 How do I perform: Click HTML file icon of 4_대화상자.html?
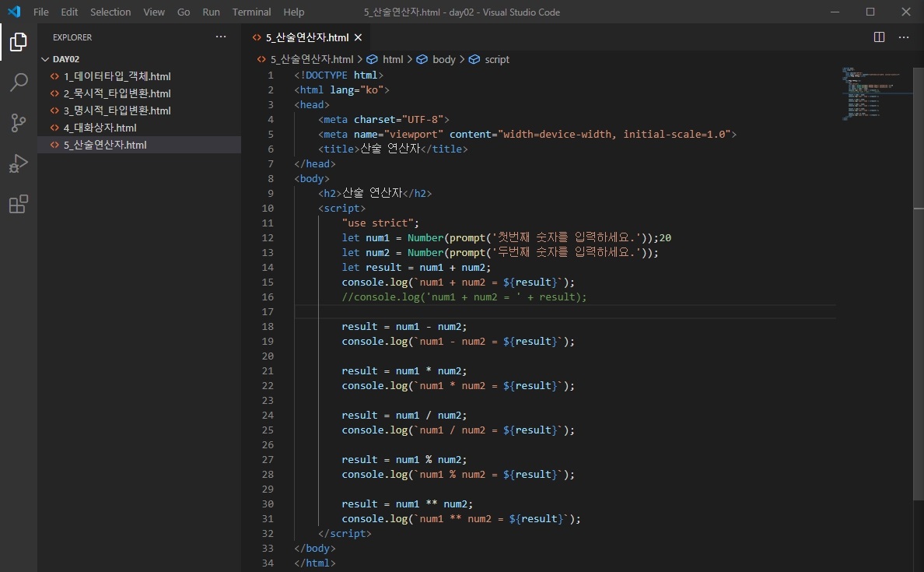point(54,128)
